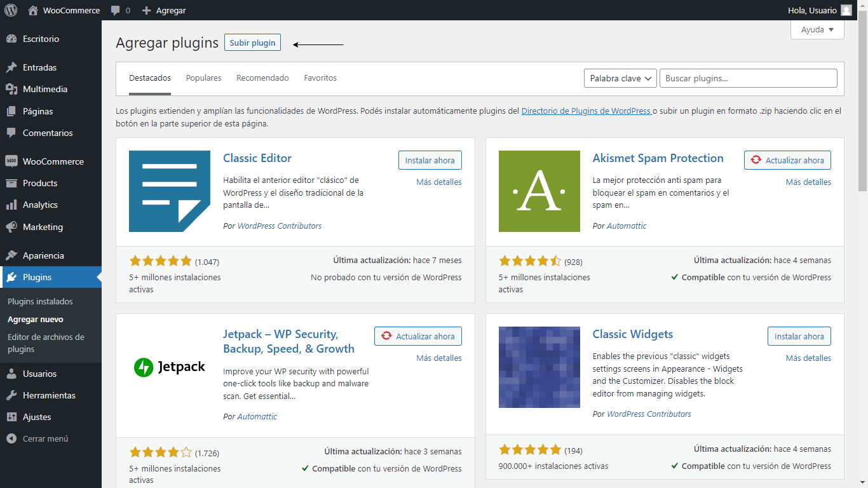Viewport: 868px width, 488px height.
Task: Click the Herramientas wrench icon
Action: click(x=11, y=395)
